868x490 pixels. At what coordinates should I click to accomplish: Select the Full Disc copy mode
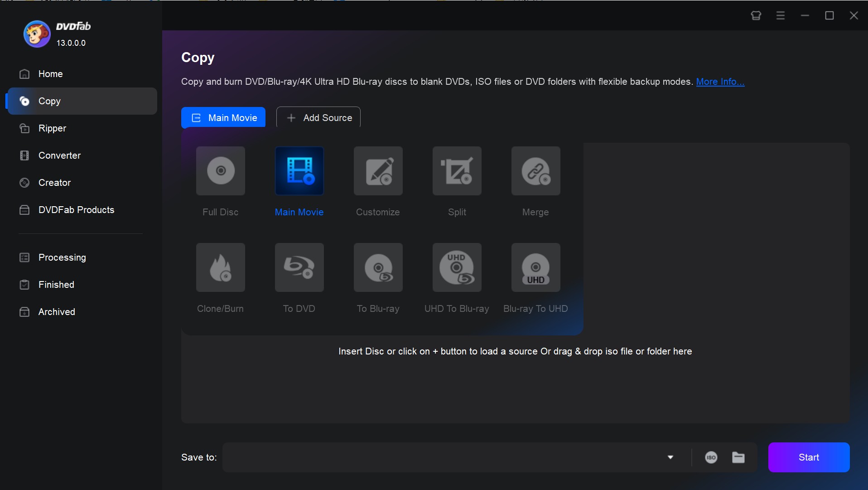tap(220, 181)
